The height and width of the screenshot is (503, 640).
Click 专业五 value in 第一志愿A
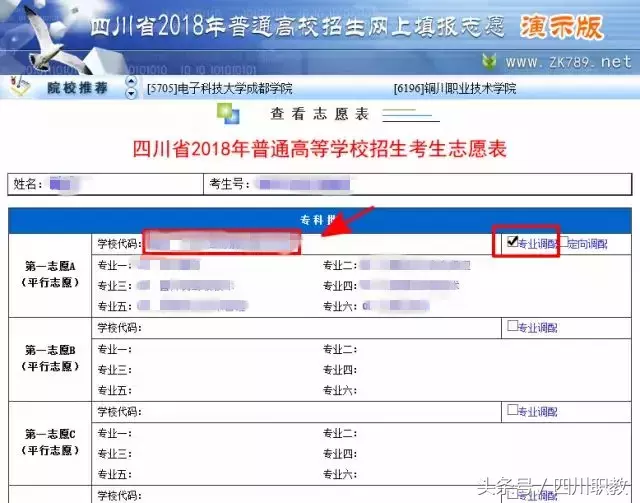(x=192, y=305)
